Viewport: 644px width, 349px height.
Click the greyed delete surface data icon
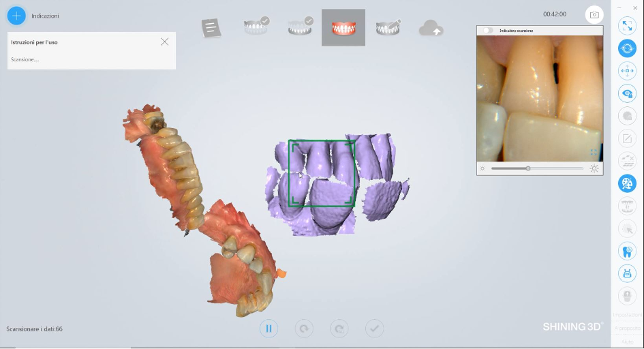[627, 161]
